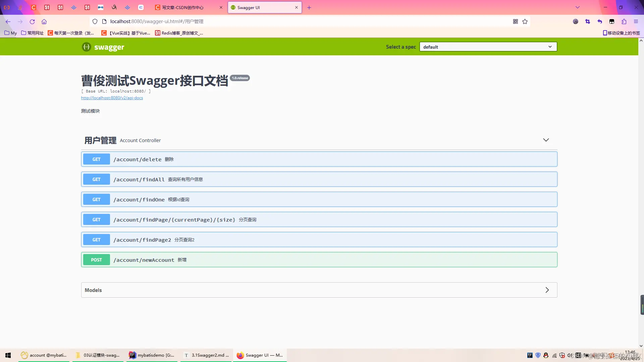Open the localhost:8080/v2/api-docs link
This screenshot has height=362, width=644.
tap(112, 98)
